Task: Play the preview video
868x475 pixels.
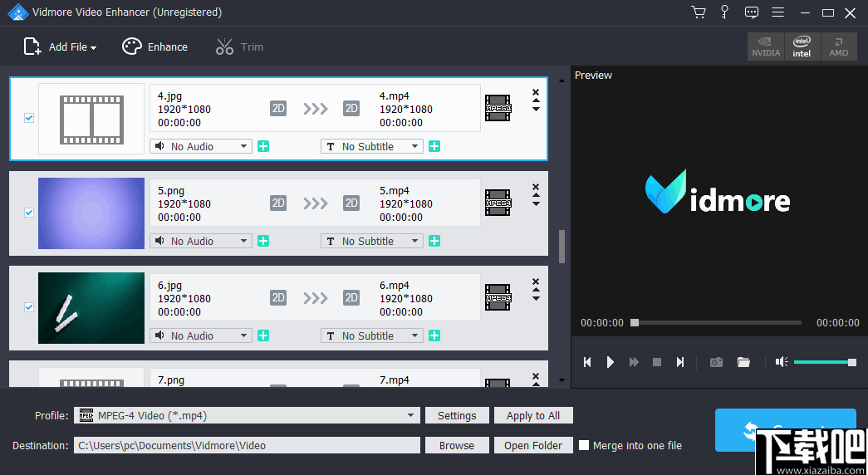Action: [610, 362]
